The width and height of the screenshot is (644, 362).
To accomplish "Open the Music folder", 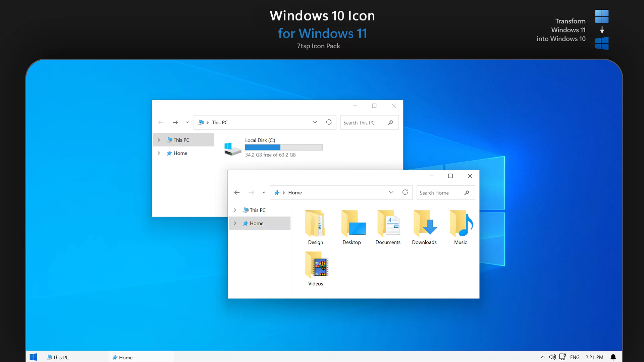I will [460, 224].
